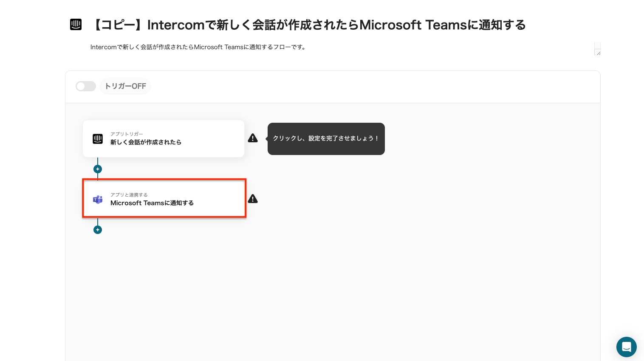Click warning icon next to Teams action
Image resolution: width=644 pixels, height=361 pixels.
[x=253, y=199]
